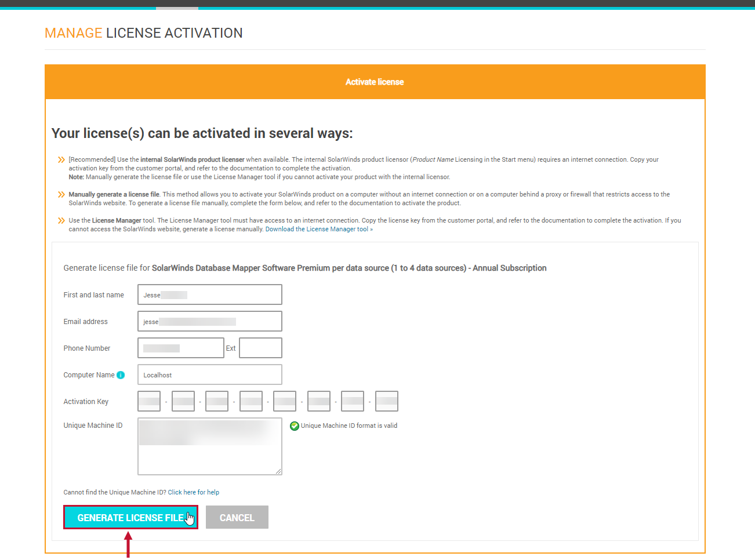
Task: Click the 'Generate license file for' product text
Action: (x=305, y=268)
